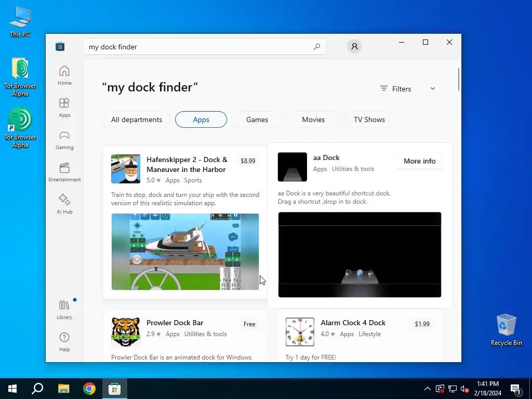
Task: Open the Windows Start menu
Action: (12, 389)
